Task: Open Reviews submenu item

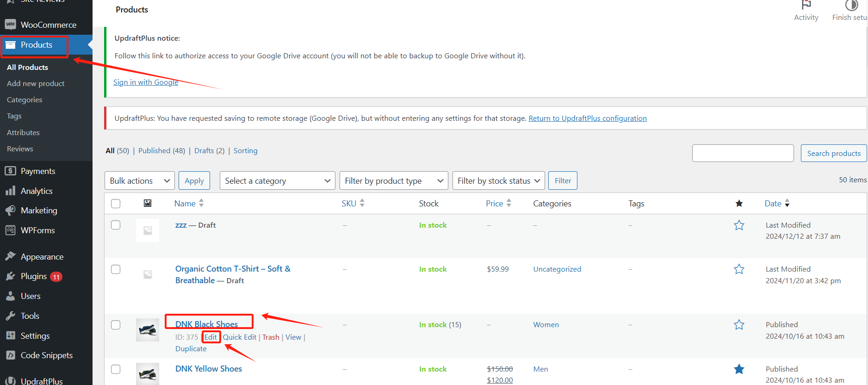Action: coord(20,149)
